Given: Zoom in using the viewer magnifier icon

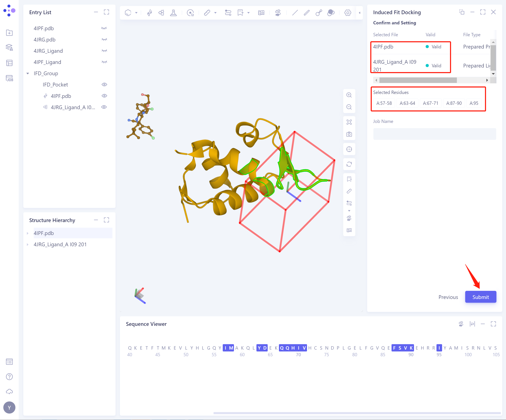Looking at the screenshot, I should [x=349, y=95].
